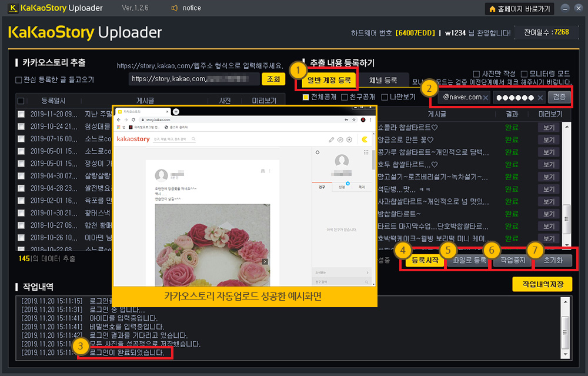
Task: Click the 작업내역저장 button
Action: tap(542, 284)
